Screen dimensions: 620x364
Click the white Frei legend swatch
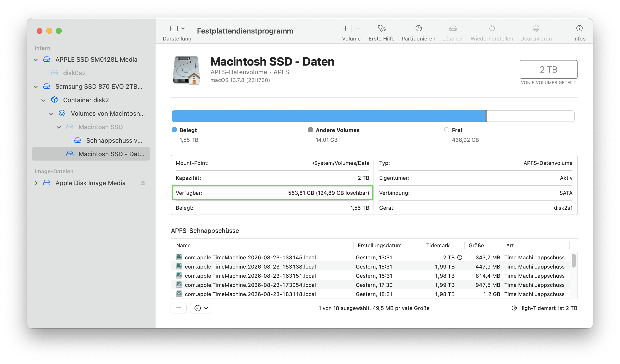pyautogui.click(x=446, y=130)
